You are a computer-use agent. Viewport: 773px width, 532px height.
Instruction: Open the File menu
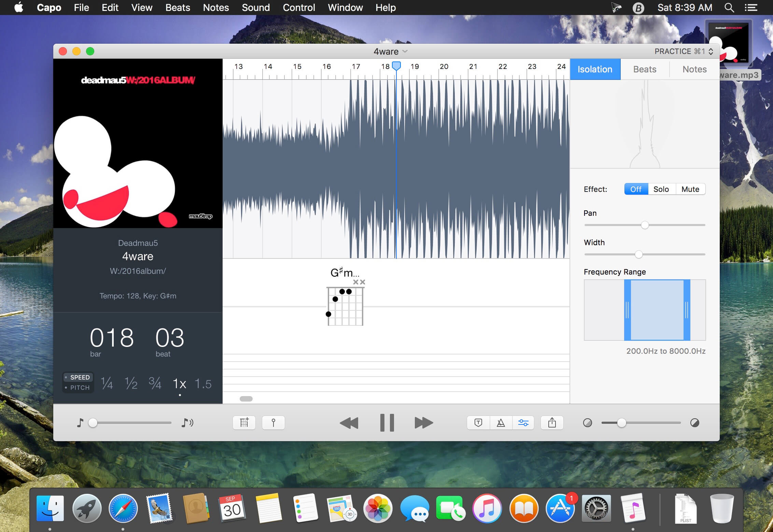(x=81, y=8)
